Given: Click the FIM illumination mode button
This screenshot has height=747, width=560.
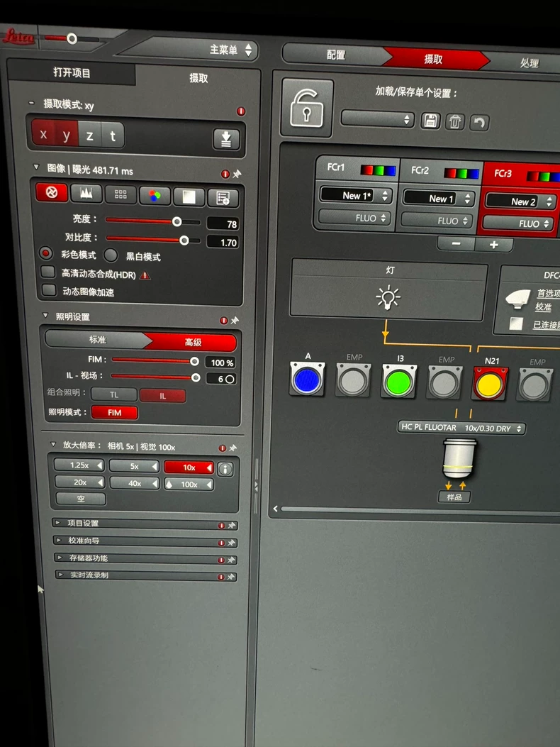Looking at the screenshot, I should [114, 413].
